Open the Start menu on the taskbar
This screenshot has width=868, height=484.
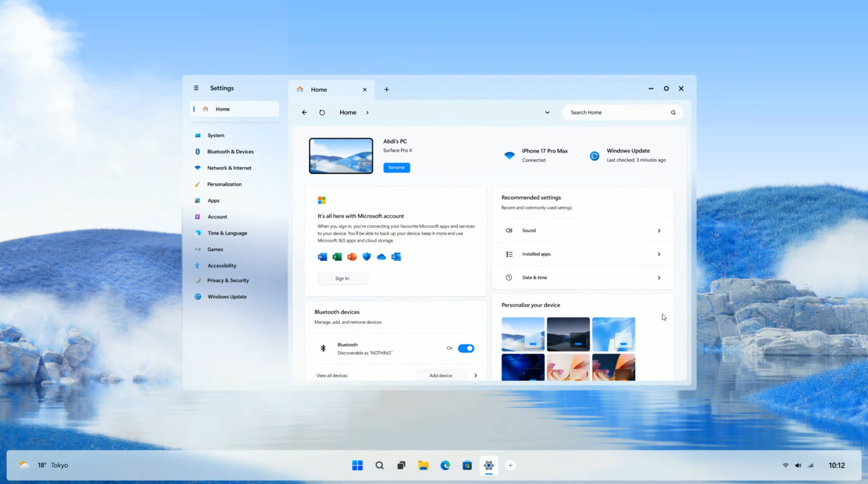(357, 465)
